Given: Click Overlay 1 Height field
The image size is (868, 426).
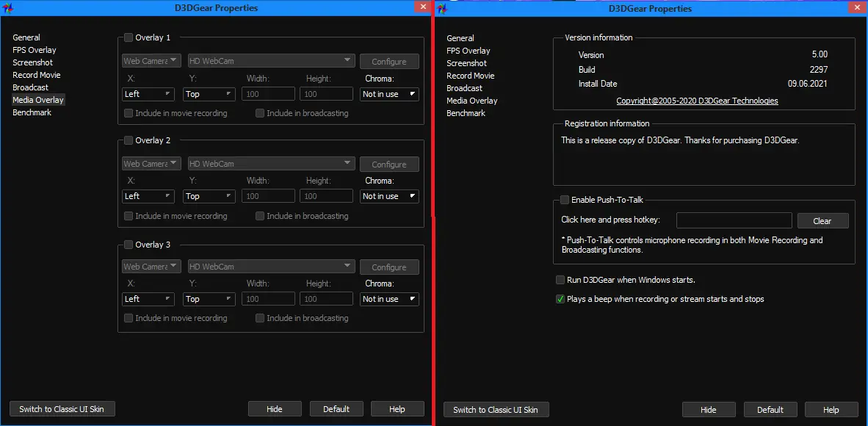Looking at the screenshot, I should click(x=327, y=94).
